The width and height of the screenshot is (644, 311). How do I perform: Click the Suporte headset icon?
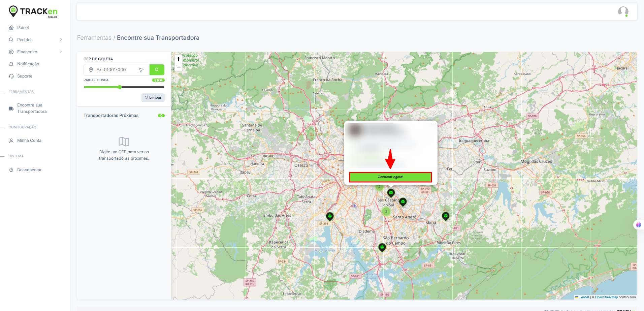point(11,76)
